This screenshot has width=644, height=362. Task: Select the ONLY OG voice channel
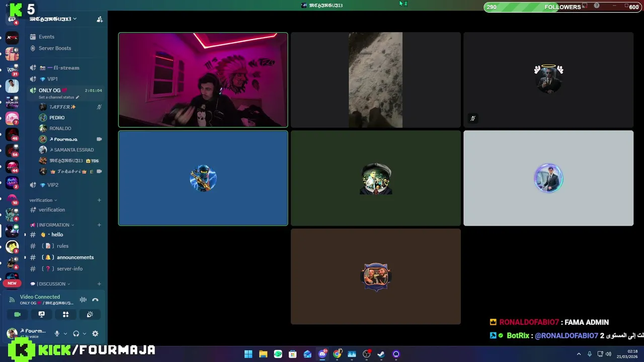coord(65,93)
